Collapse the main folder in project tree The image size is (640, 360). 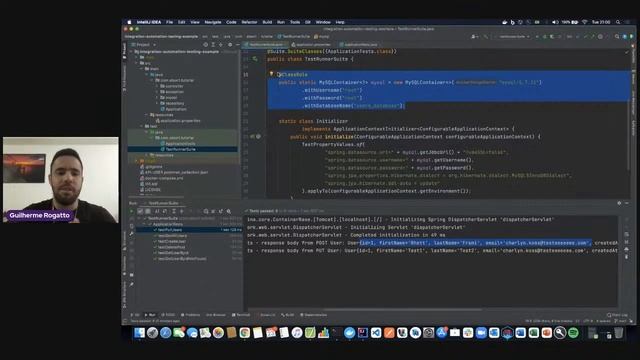(x=142, y=69)
